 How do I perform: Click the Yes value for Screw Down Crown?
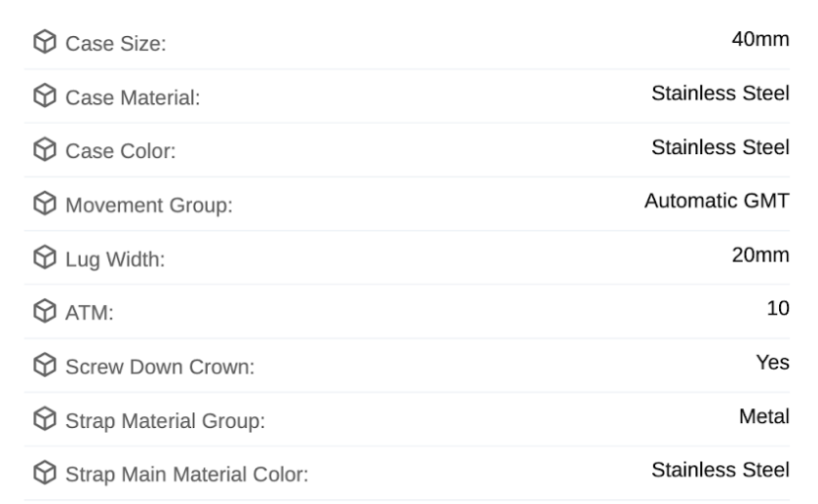pyautogui.click(x=772, y=363)
